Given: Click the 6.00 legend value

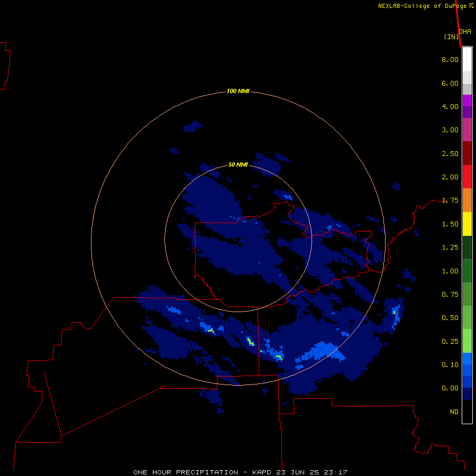Looking at the screenshot, I should point(450,83).
